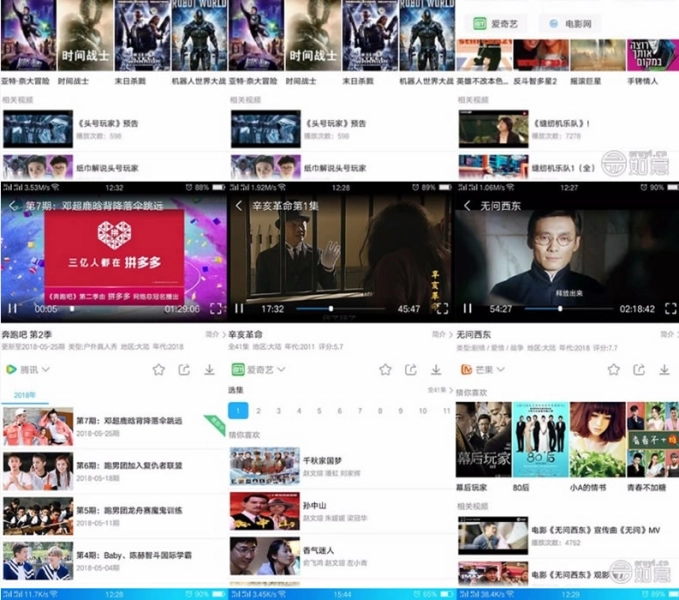
Task: Open episode 第5期:跑男团龙舟赛魔鬼训练
Action: [x=114, y=516]
